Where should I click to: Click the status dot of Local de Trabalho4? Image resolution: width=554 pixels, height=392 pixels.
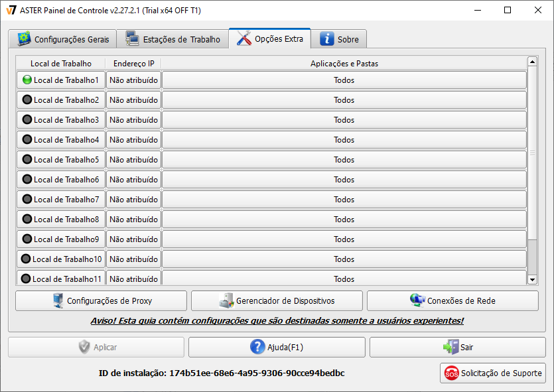click(x=27, y=139)
